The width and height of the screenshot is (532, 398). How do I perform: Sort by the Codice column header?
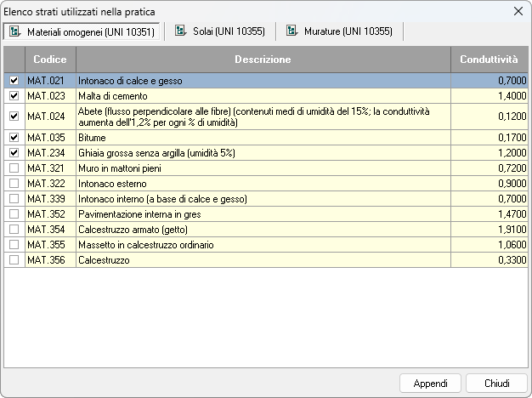(50, 60)
